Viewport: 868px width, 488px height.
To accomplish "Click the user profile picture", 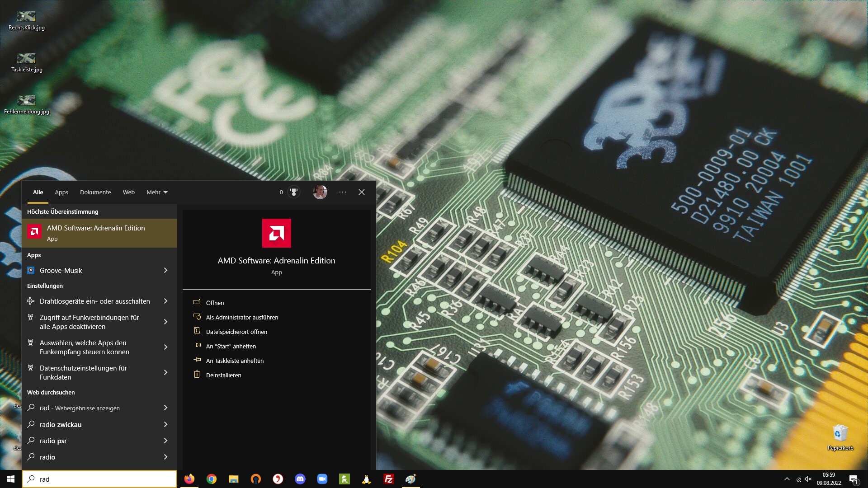I will (320, 192).
